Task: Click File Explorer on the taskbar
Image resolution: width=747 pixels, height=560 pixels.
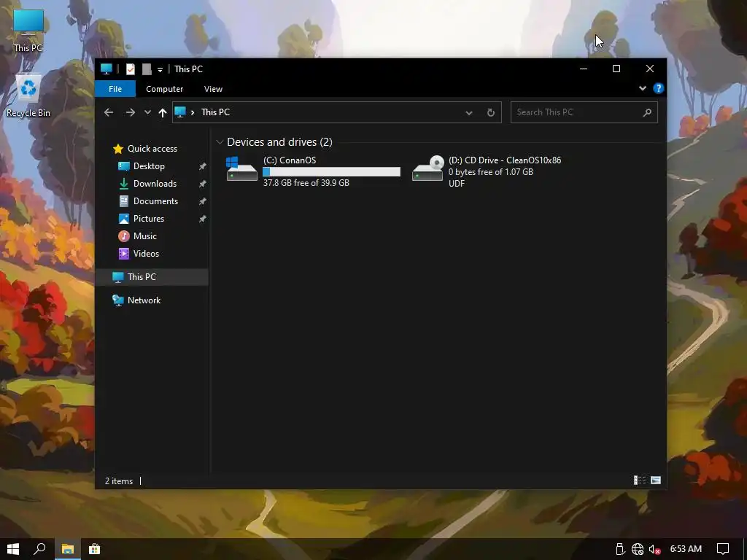Action: (x=68, y=549)
